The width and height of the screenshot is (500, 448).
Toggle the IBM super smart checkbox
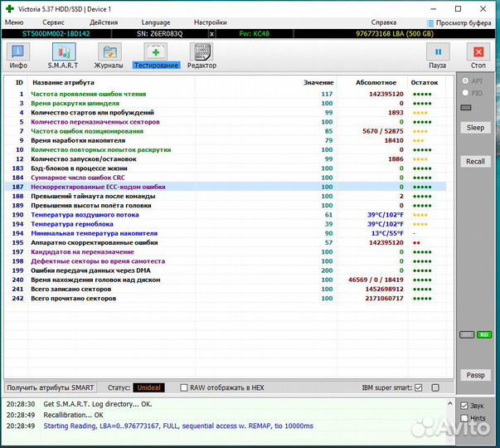[419, 387]
